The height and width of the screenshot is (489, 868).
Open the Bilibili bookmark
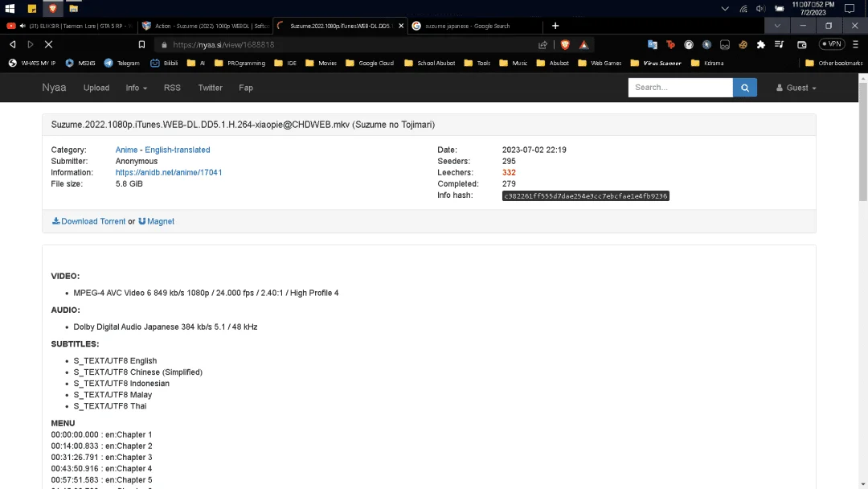pyautogui.click(x=164, y=63)
